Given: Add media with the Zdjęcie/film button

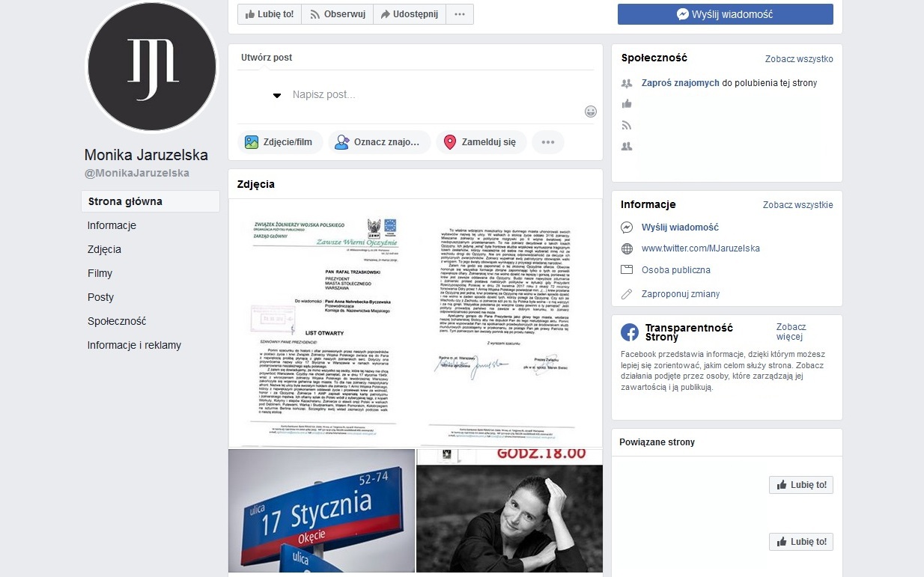Looking at the screenshot, I should [x=280, y=142].
